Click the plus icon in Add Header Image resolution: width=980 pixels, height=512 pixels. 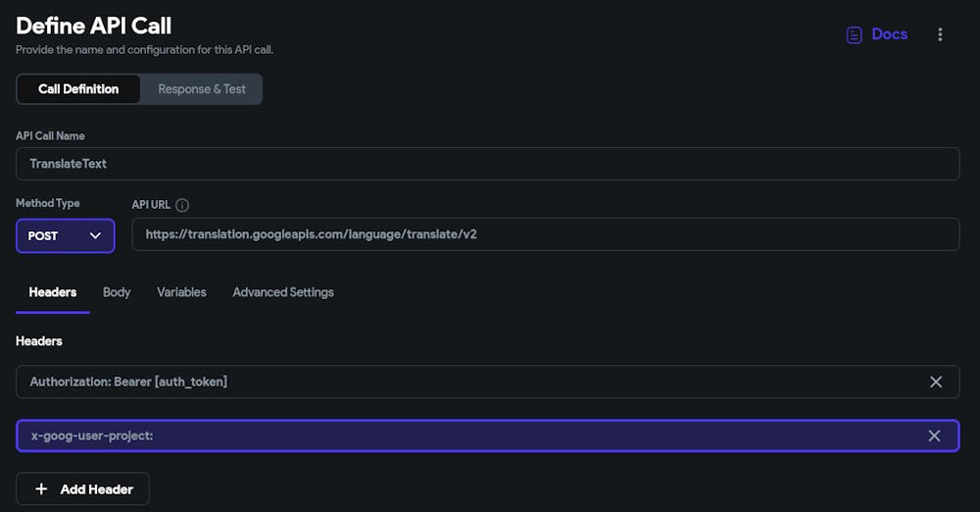[x=41, y=488]
